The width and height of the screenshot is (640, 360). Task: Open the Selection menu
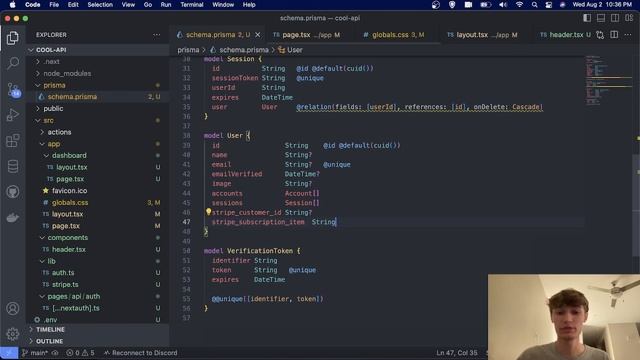point(100,5)
